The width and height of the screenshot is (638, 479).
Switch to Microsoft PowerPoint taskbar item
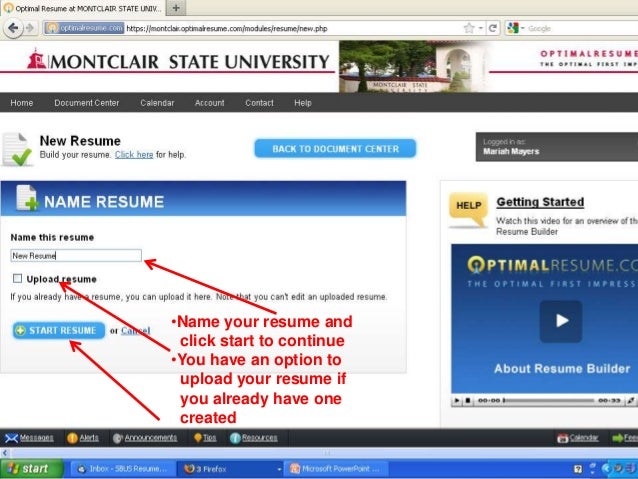pyautogui.click(x=336, y=469)
